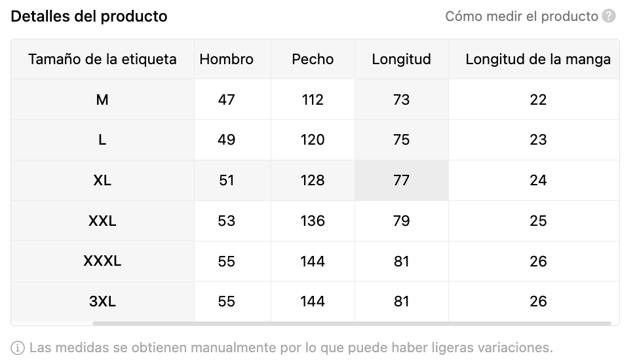
Task: Select the L size row label
Action: [x=102, y=140]
